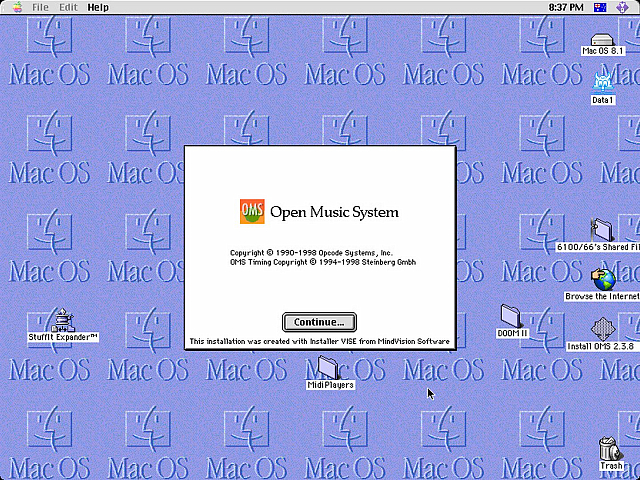Click the Continue... button in the installer
This screenshot has height=480, width=640.
tap(319, 322)
